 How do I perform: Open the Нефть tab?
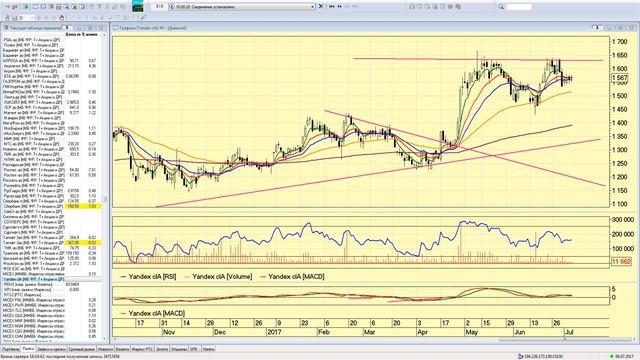pyautogui.click(x=208, y=349)
